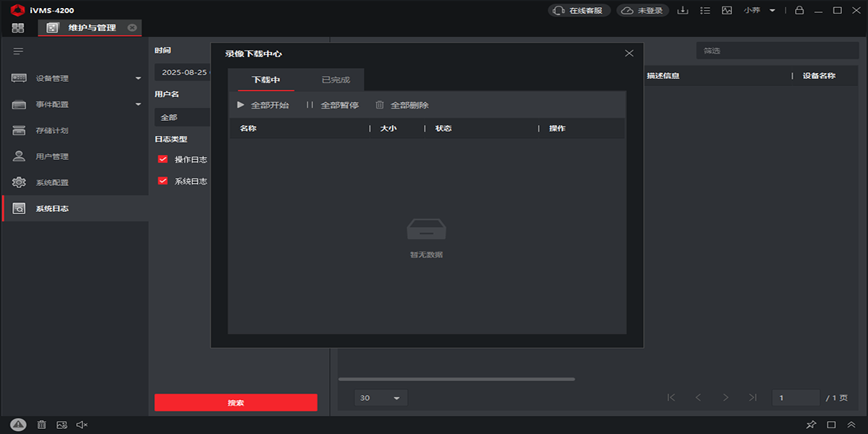The height and width of the screenshot is (434, 868).
Task: Toggle the mute speaker icon in status bar
Action: pos(82,425)
